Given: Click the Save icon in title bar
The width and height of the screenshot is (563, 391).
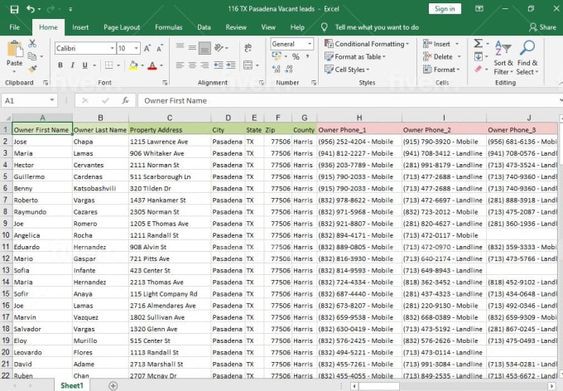Looking at the screenshot, I should click(14, 9).
